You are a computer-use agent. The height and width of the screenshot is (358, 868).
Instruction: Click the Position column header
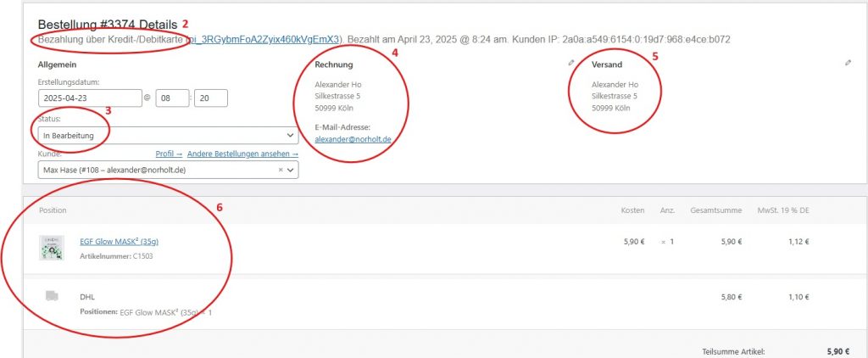(53, 210)
